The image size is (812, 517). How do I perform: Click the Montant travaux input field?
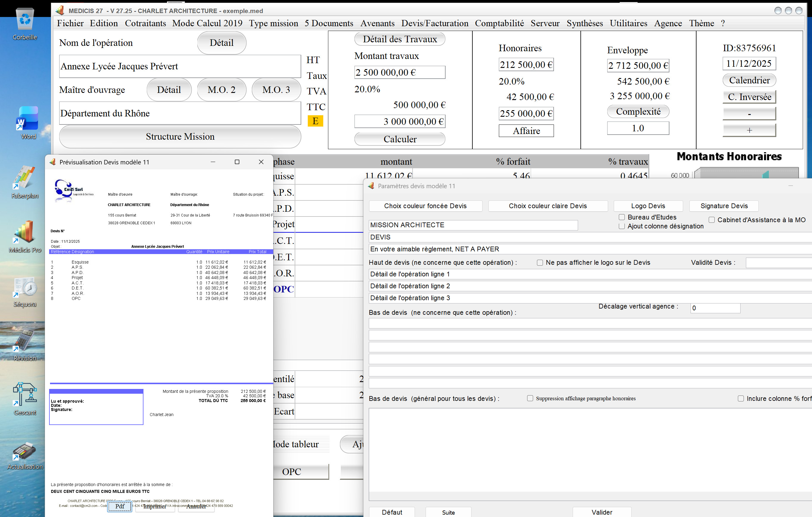click(x=400, y=72)
